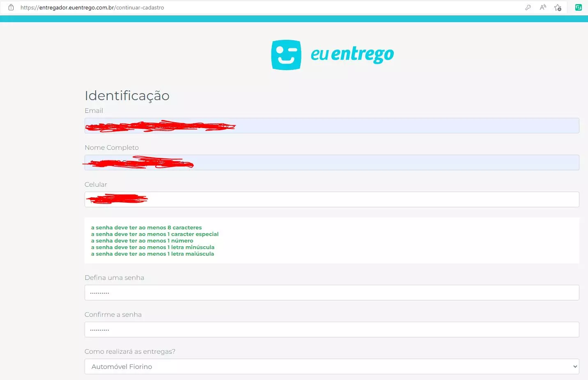This screenshot has height=380, width=588.
Task: Open the saved password key icon
Action: coord(528,7)
